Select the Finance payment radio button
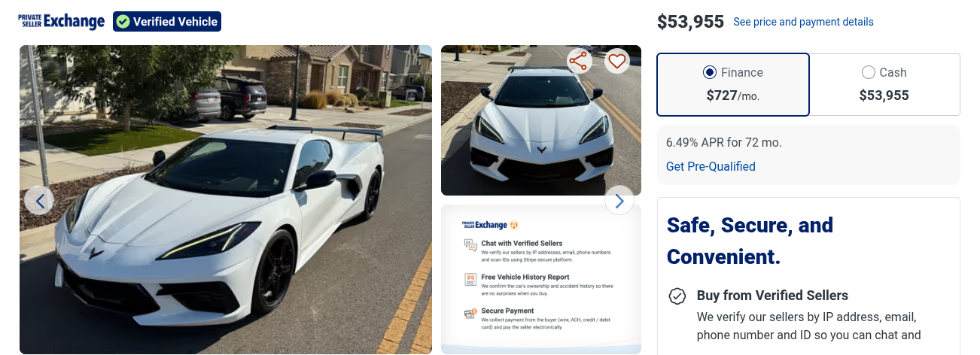 [x=709, y=72]
